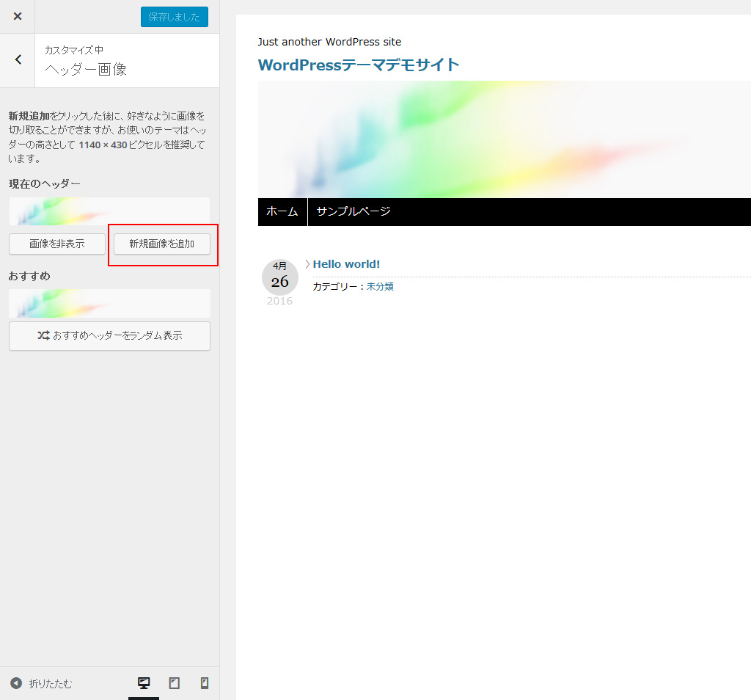The width and height of the screenshot is (751, 700).
Task: Collapse the sidebar with 折りたたむ
Action: click(41, 683)
